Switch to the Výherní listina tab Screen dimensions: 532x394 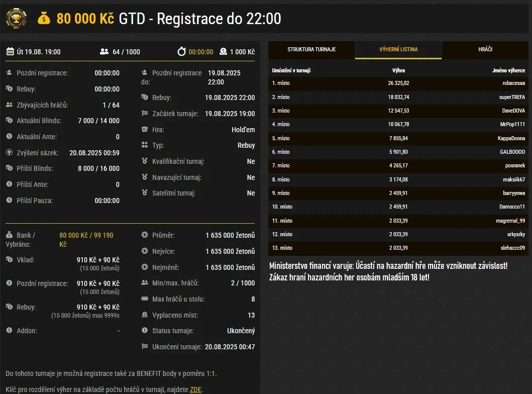[x=398, y=50]
